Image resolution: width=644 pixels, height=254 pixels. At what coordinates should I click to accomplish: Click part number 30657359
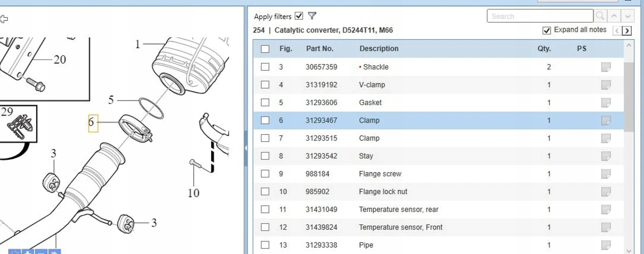[321, 67]
